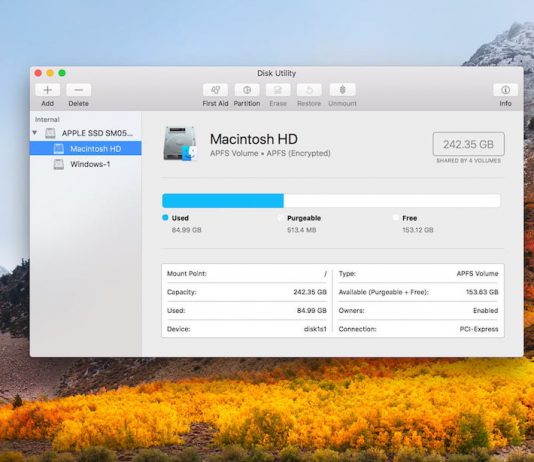The width and height of the screenshot is (534, 462).
Task: Minimize the Disk Utility window
Action: [50, 73]
